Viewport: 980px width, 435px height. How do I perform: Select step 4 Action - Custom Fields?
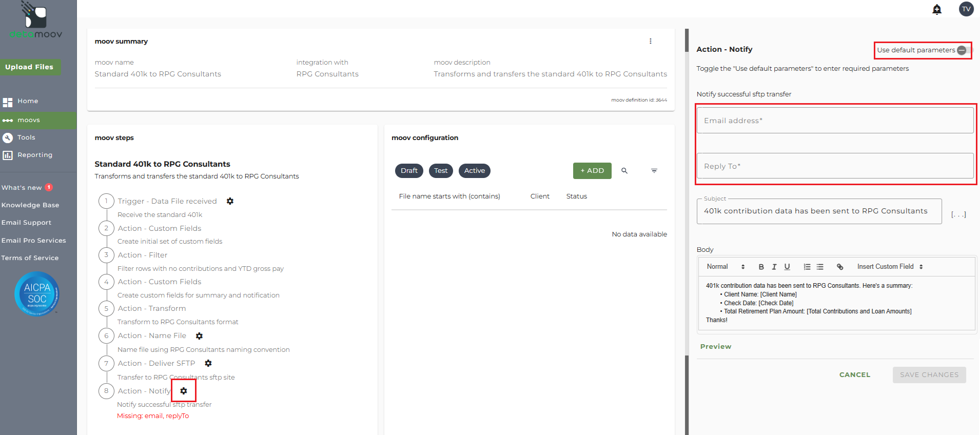[x=160, y=282]
